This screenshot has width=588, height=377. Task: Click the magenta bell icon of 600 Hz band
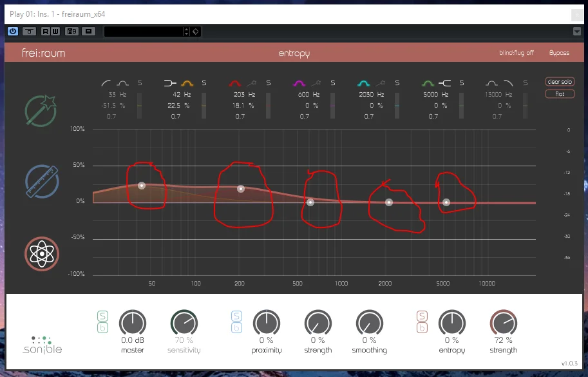pyautogui.click(x=299, y=83)
